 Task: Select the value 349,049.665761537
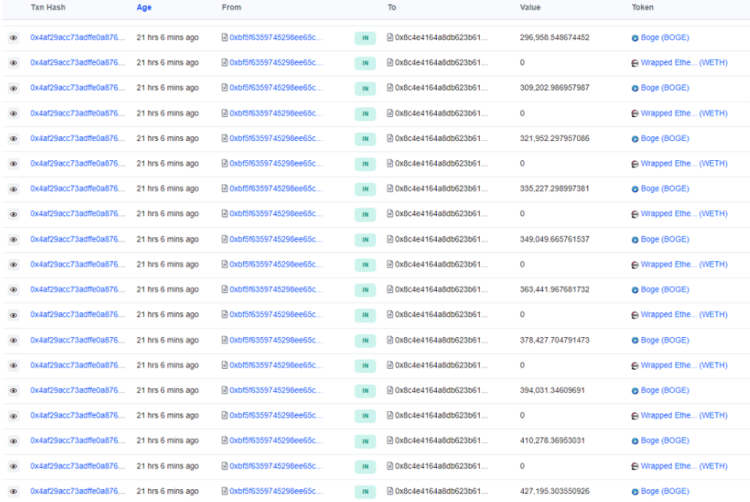click(554, 239)
